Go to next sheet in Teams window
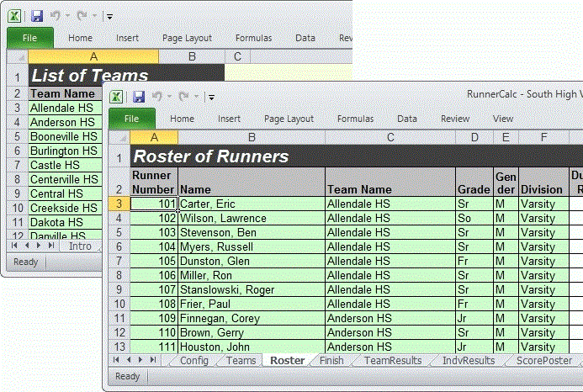This screenshot has height=392, width=583. [x=39, y=246]
